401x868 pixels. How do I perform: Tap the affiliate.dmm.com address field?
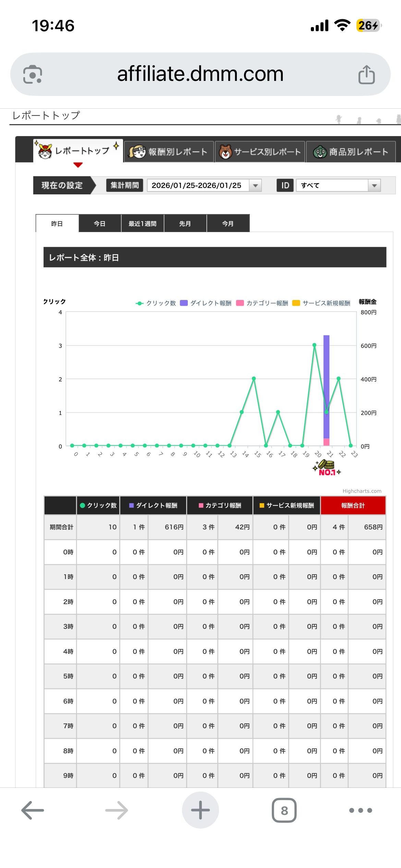pyautogui.click(x=200, y=74)
